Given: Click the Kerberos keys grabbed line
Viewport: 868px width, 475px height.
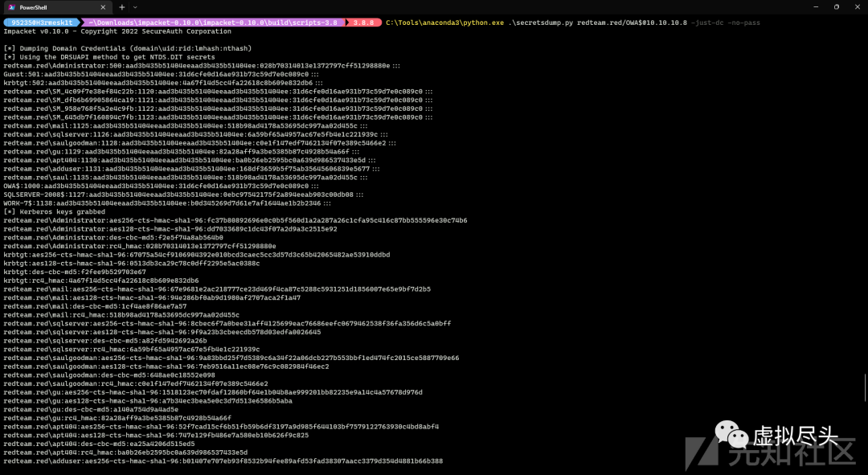Looking at the screenshot, I should click(x=55, y=212).
